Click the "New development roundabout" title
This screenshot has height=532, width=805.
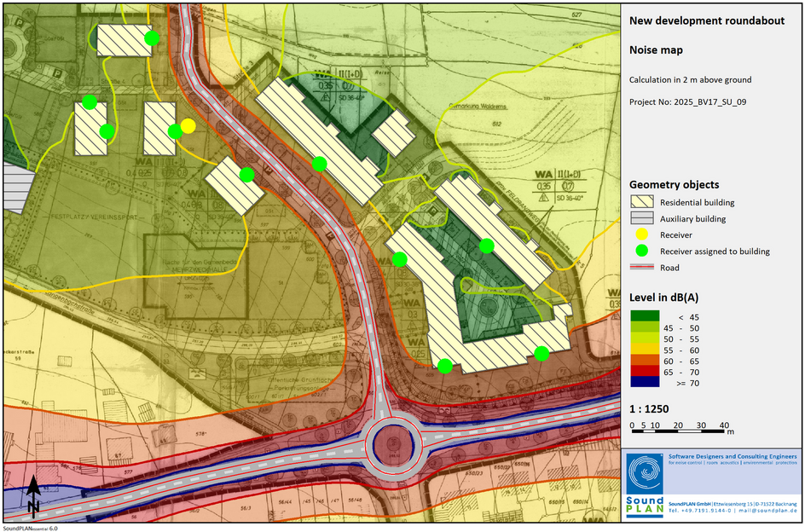pos(706,21)
